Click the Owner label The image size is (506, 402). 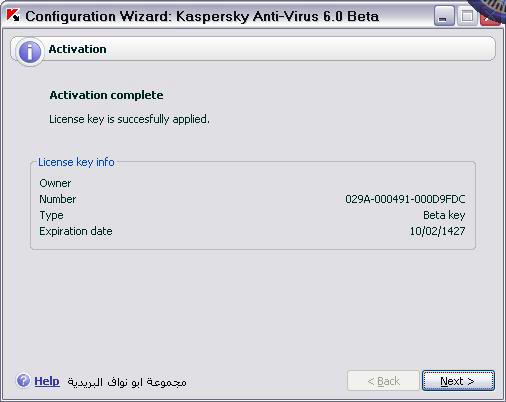(x=55, y=183)
